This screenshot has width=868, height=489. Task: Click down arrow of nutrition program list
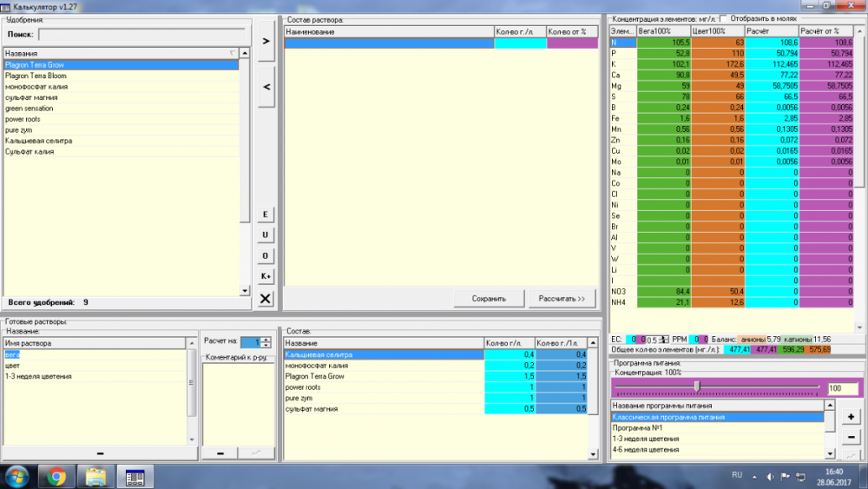coord(830,453)
